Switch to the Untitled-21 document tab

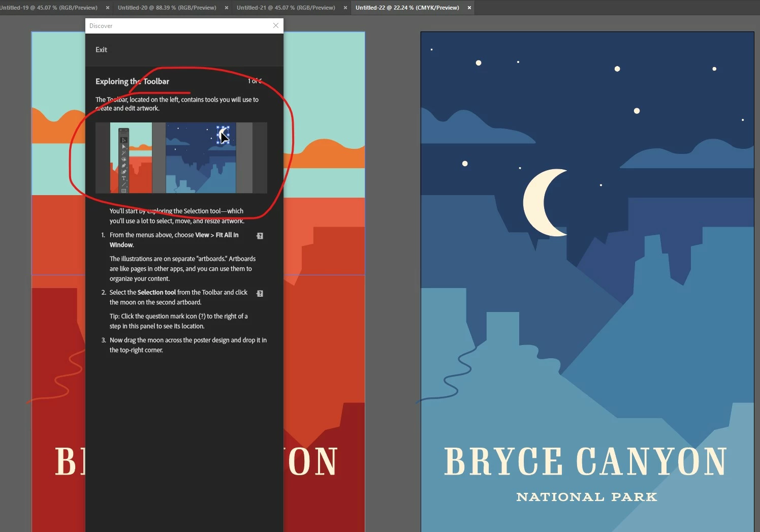[x=286, y=8]
